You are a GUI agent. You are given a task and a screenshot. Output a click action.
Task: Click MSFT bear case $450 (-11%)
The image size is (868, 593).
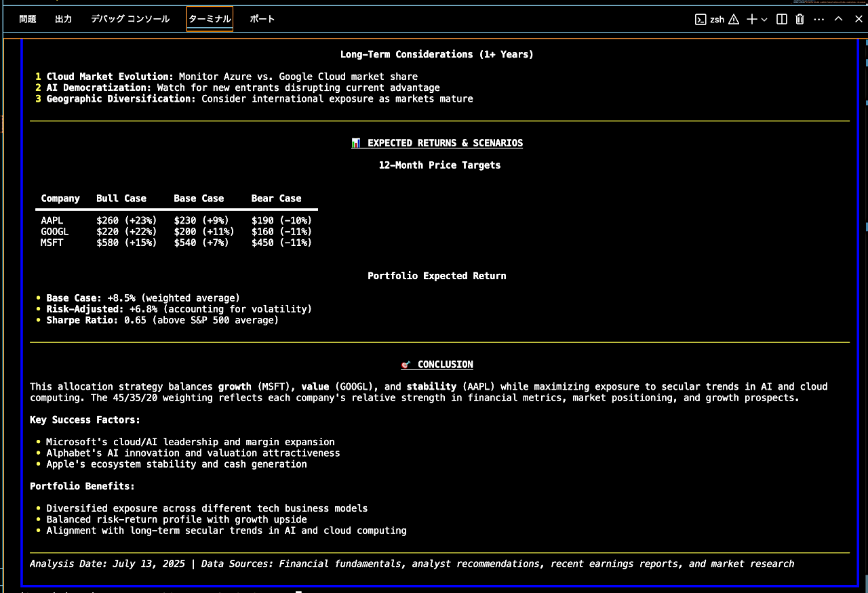click(281, 243)
